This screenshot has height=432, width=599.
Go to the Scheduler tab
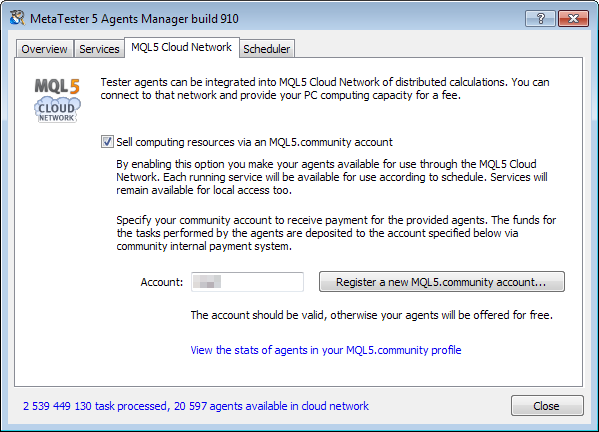[267, 49]
